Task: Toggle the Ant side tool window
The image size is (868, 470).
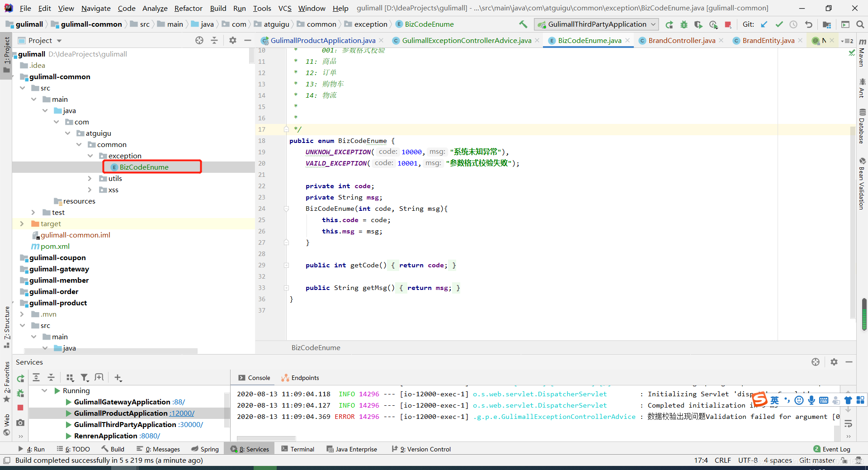Action: 862,88
